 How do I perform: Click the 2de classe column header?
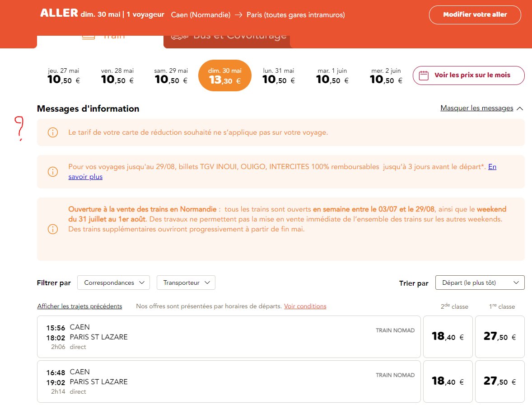point(454,306)
